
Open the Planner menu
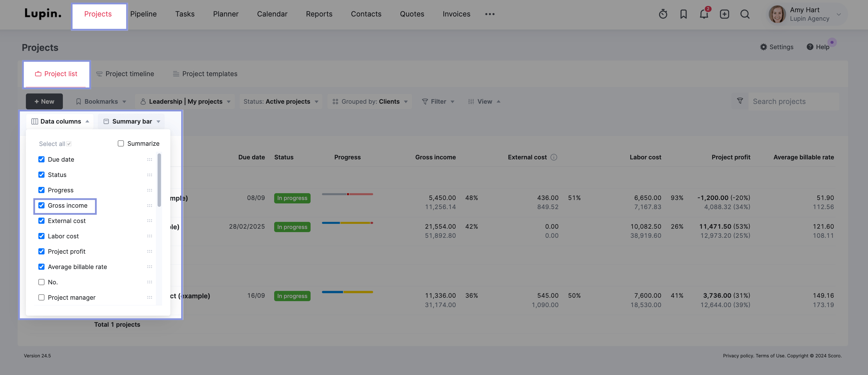pyautogui.click(x=226, y=14)
